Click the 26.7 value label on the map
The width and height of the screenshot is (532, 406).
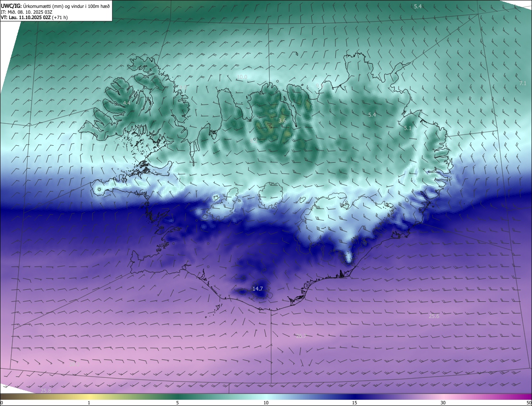(301, 336)
